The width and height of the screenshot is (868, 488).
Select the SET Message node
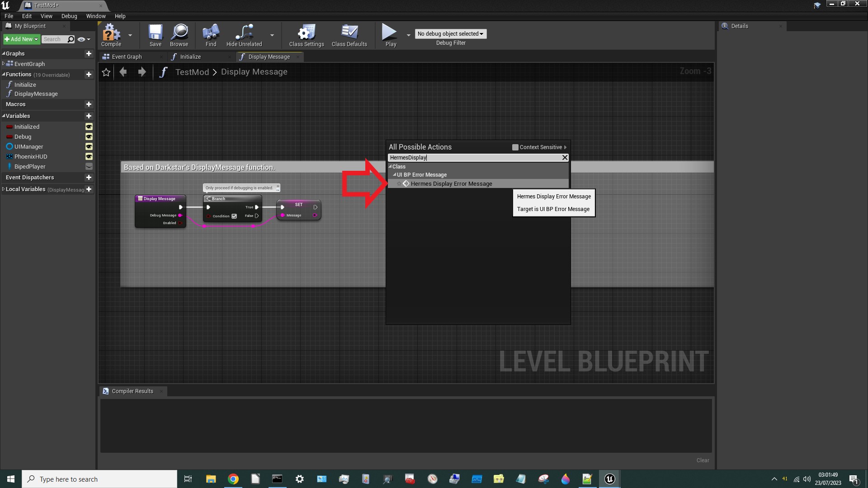[299, 210]
